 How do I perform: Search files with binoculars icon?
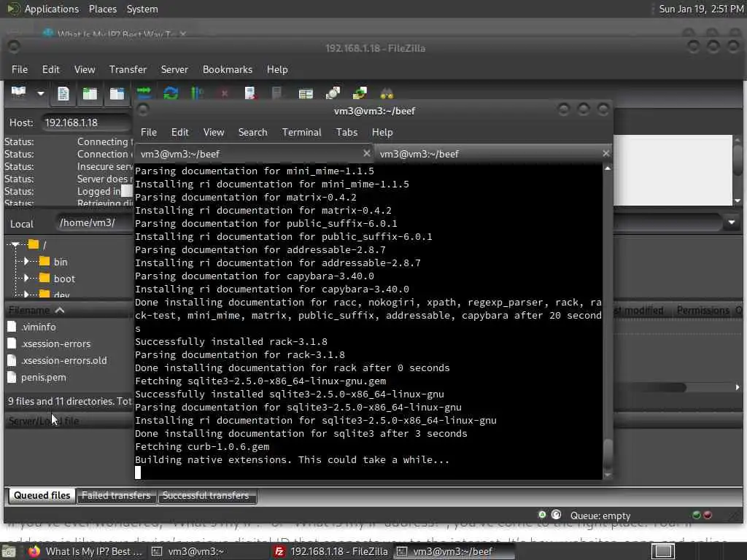387,93
